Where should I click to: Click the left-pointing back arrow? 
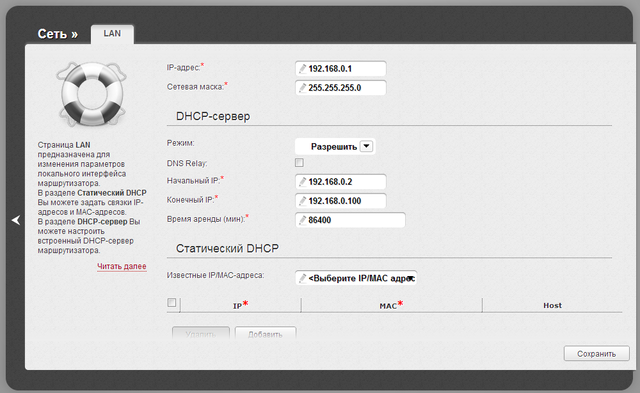click(x=16, y=220)
